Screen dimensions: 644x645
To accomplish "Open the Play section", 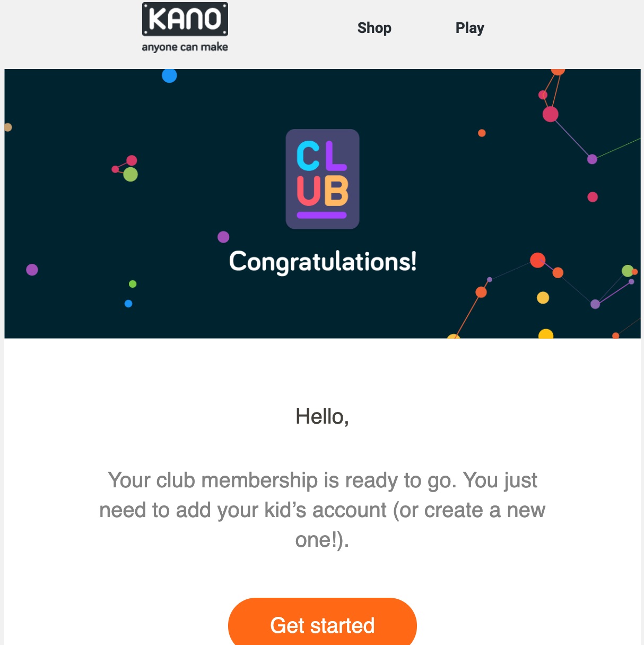I will click(x=469, y=28).
